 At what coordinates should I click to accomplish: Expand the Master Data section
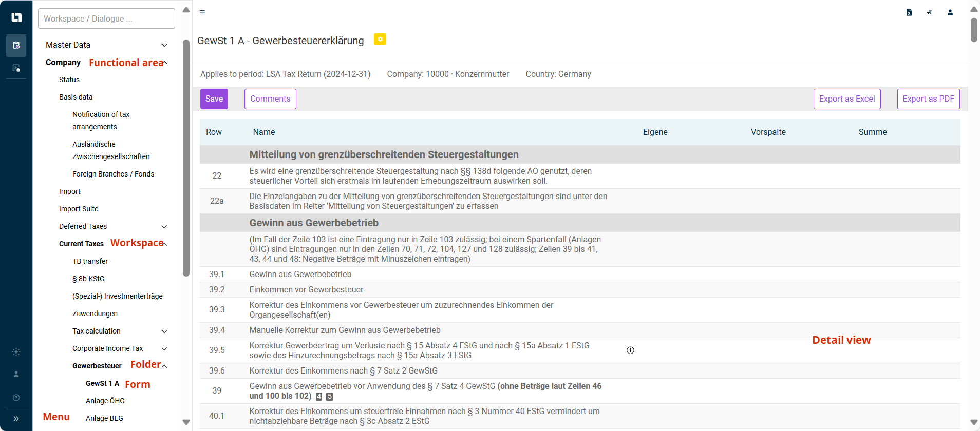coord(164,45)
